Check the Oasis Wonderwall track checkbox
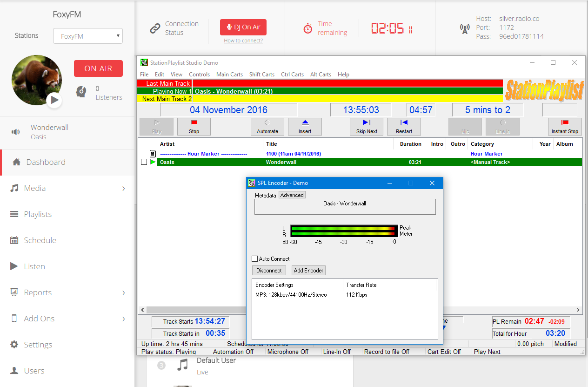 (x=144, y=162)
